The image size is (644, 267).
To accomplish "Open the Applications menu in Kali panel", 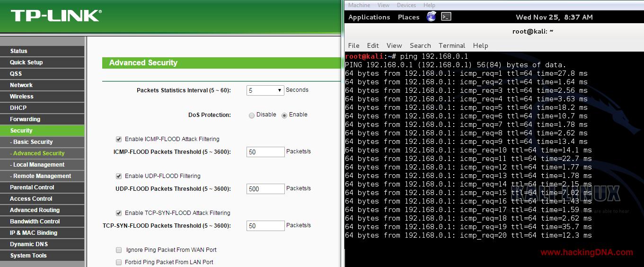I will 369,17.
